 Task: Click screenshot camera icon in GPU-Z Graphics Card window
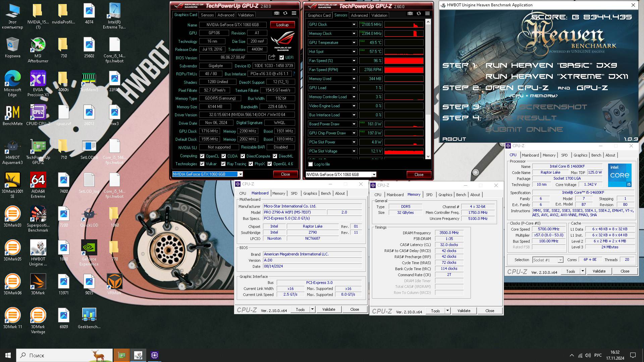[x=276, y=13]
